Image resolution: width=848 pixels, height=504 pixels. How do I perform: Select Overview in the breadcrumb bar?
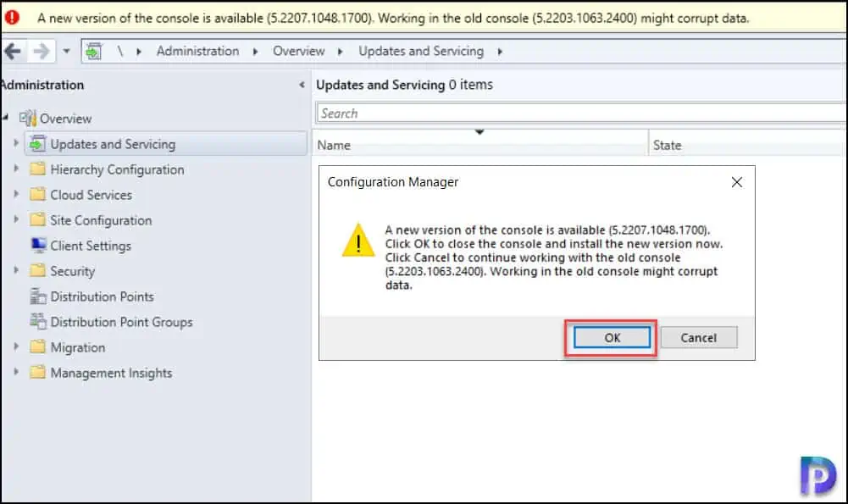click(x=298, y=51)
